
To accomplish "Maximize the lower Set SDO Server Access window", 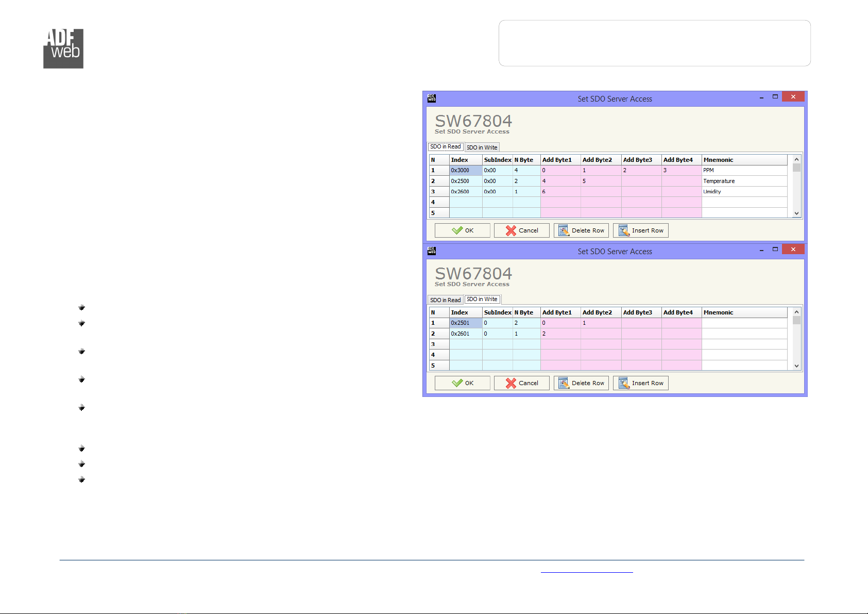I will (775, 250).
